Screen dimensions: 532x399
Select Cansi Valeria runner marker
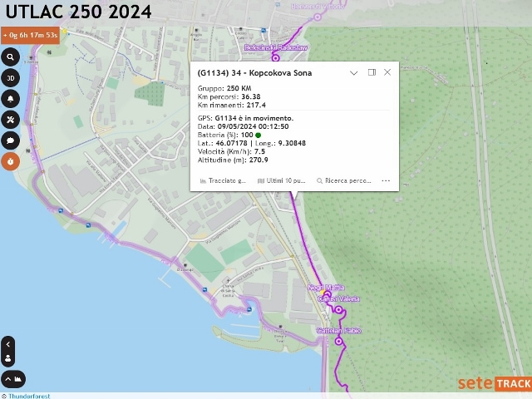click(x=338, y=309)
